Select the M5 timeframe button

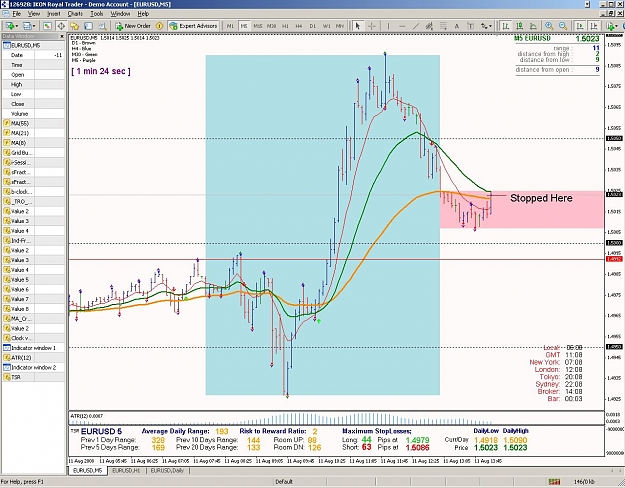click(244, 26)
